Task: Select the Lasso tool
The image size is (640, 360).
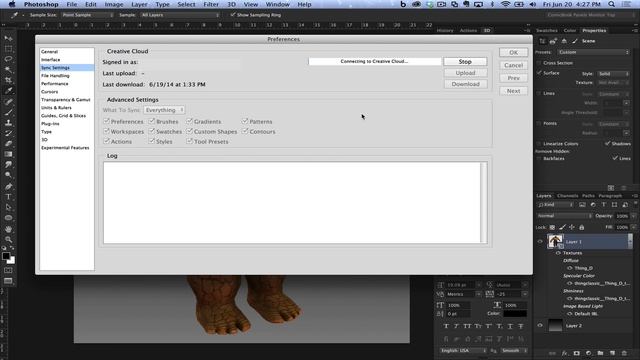Action: click(x=8, y=59)
